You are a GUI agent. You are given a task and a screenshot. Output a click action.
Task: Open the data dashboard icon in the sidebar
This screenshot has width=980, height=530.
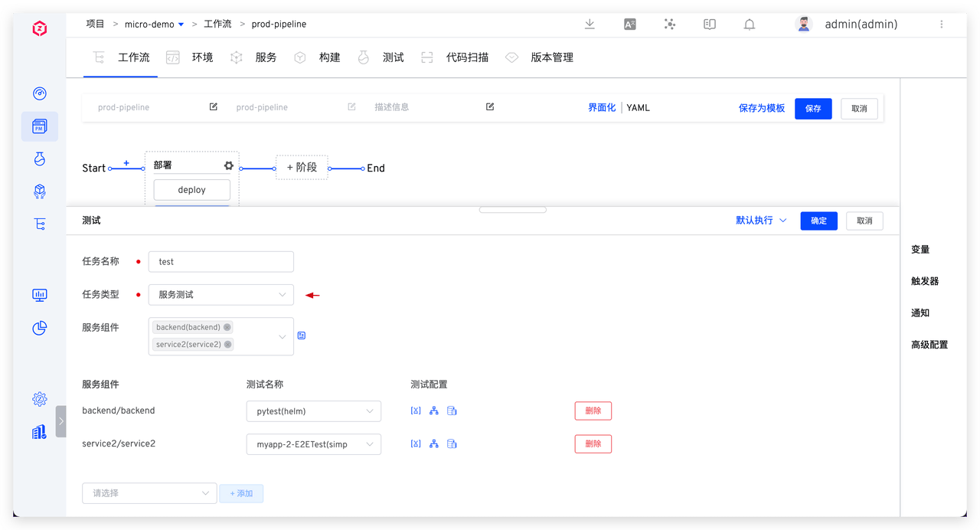[x=39, y=295]
